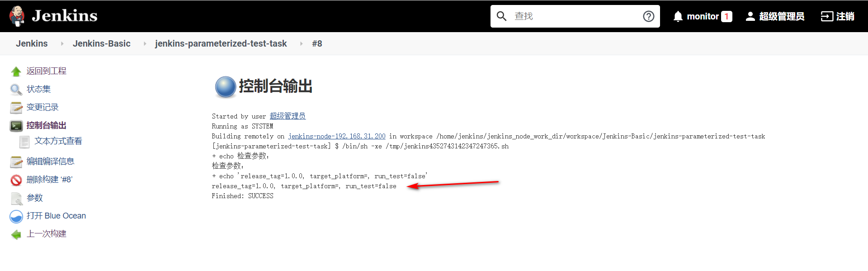868x271 pixels.
Task: Click the 注销 logout icon
Action: [826, 16]
